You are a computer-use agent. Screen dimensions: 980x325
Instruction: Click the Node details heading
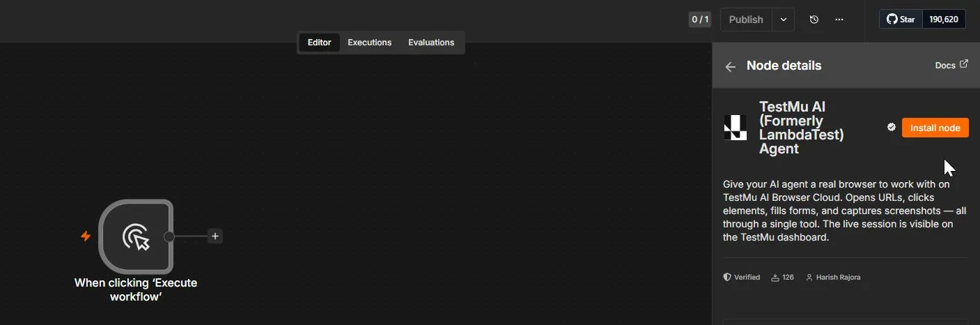pos(784,66)
